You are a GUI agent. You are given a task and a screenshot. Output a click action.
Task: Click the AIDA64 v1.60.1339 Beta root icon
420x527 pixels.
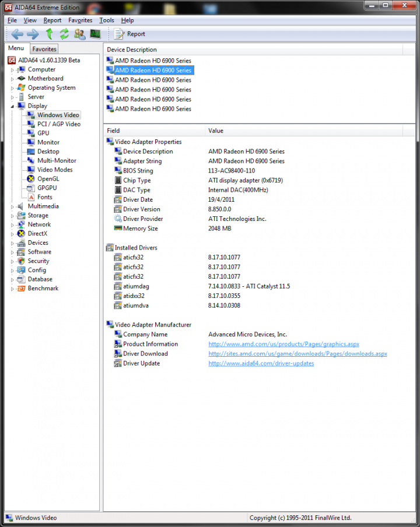click(x=12, y=60)
